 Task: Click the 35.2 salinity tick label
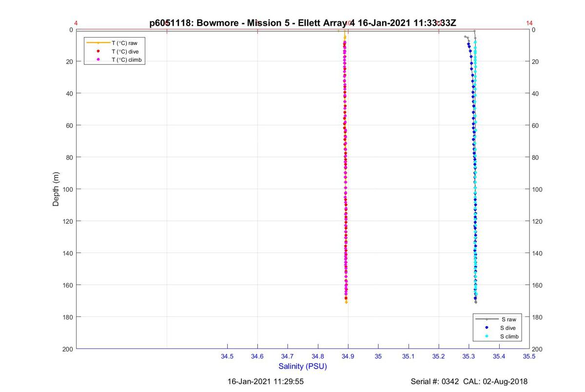pyautogui.click(x=439, y=357)
